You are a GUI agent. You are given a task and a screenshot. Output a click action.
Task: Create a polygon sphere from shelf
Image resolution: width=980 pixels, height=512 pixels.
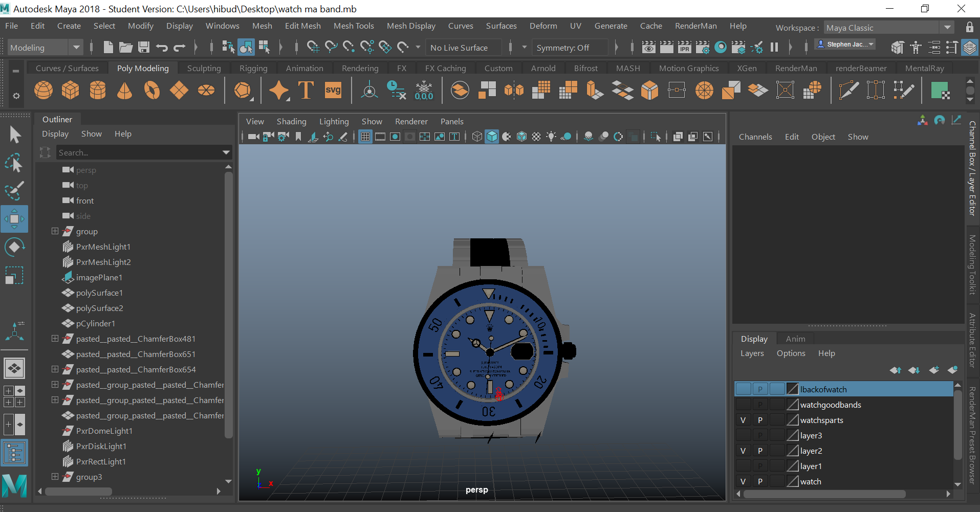point(43,91)
